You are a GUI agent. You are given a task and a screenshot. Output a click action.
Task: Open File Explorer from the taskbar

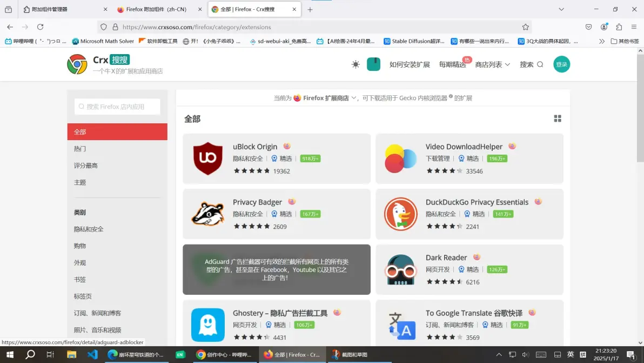[x=71, y=354]
